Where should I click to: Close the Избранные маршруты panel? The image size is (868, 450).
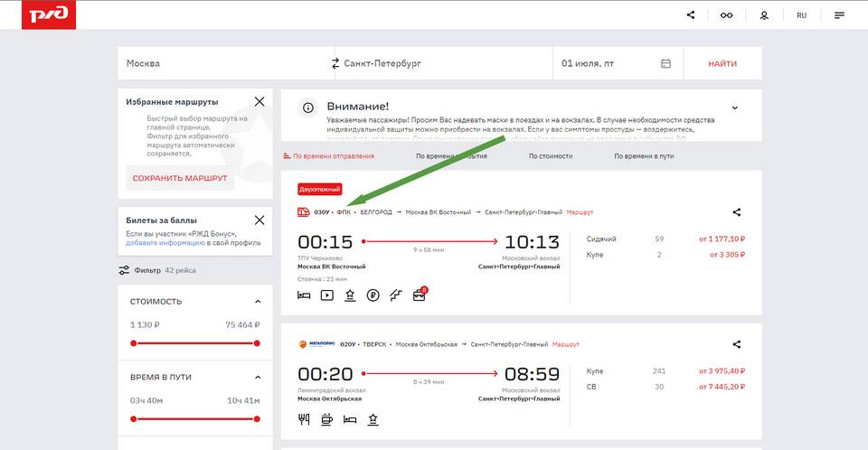point(259,101)
